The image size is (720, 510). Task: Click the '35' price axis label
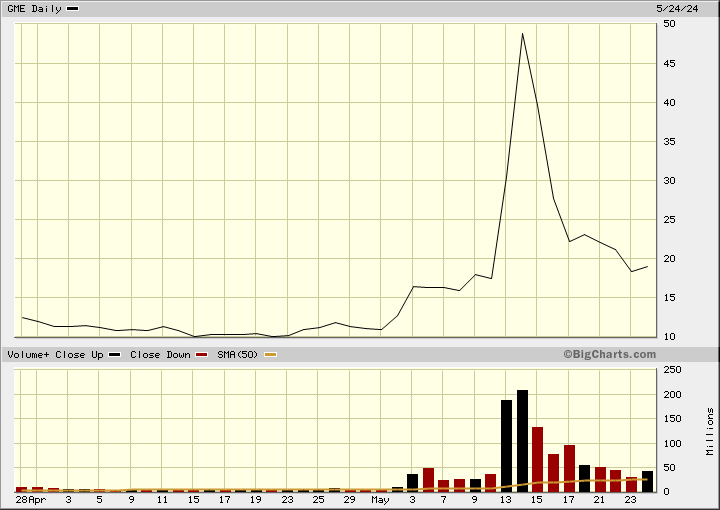click(x=669, y=141)
